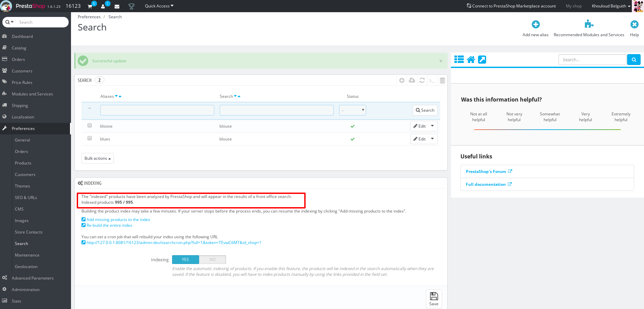This screenshot has width=644, height=309.
Task: Click the Re-build the entire index link
Action: click(109, 225)
